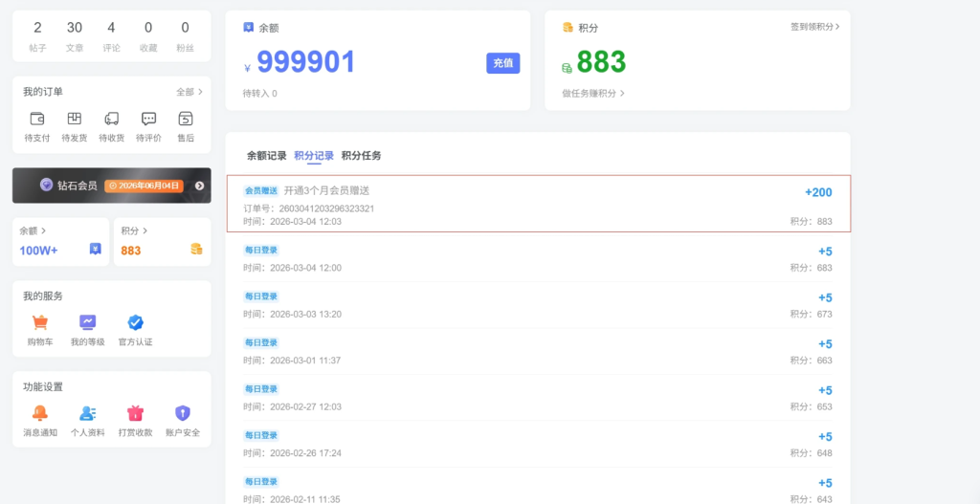Switch to 余额记录 tab
Image resolution: width=980 pixels, height=504 pixels.
tap(267, 156)
